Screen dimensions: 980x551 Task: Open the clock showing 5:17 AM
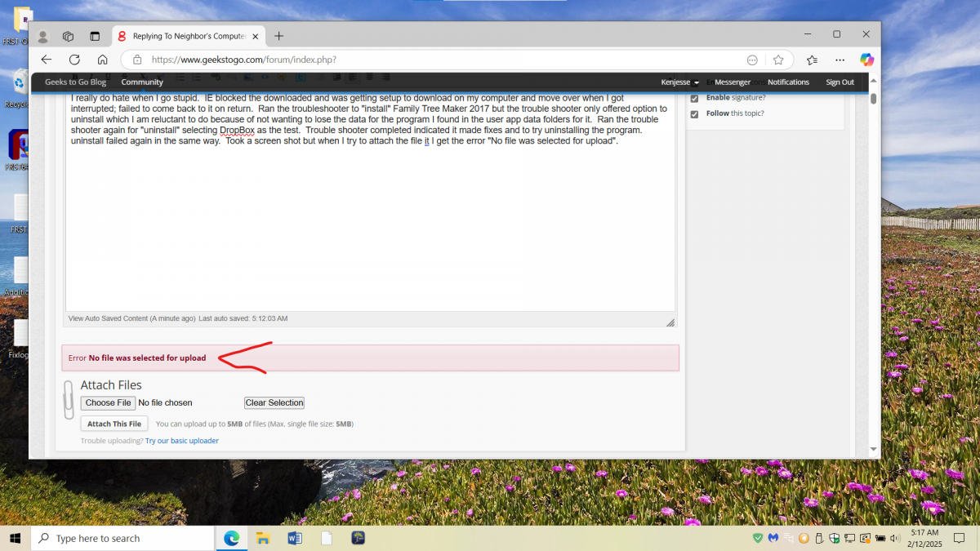pos(924,538)
